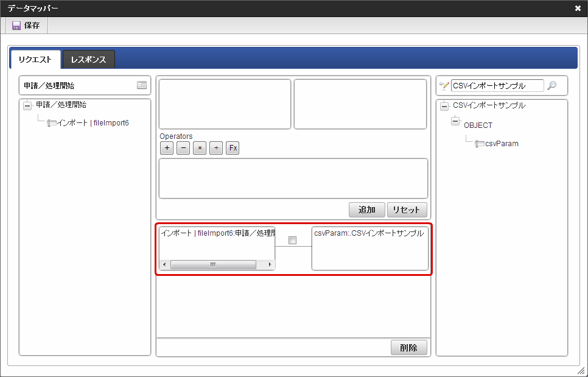Click the resize grip at dialog corner

[x=581, y=371]
